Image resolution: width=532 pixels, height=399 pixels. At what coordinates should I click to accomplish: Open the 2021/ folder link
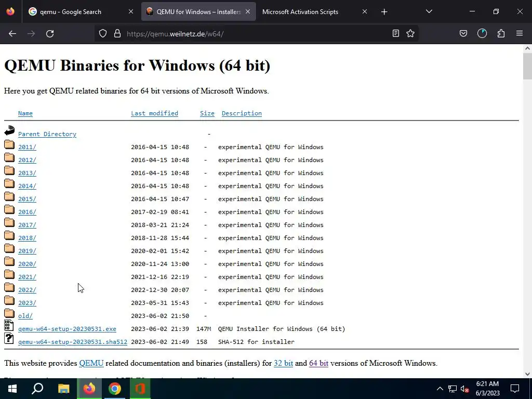tap(27, 277)
